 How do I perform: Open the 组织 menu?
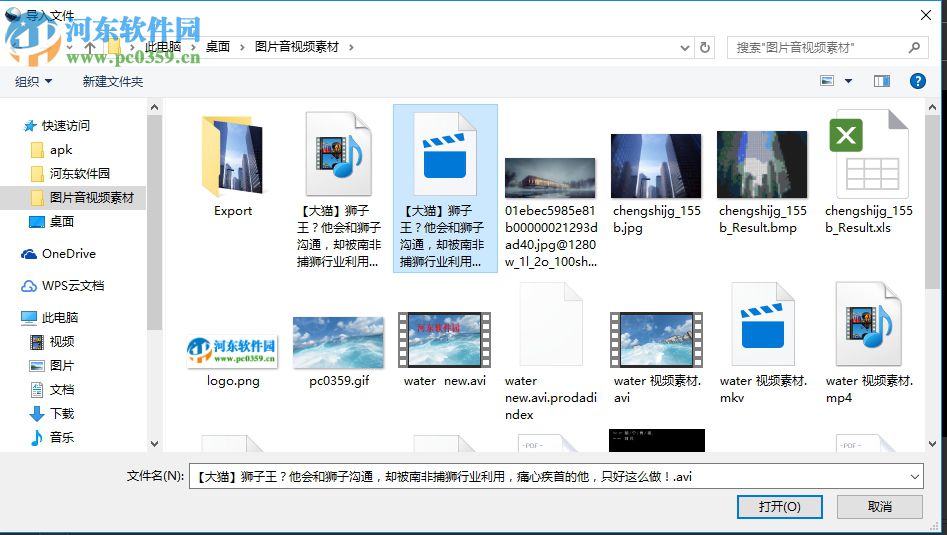(x=33, y=81)
